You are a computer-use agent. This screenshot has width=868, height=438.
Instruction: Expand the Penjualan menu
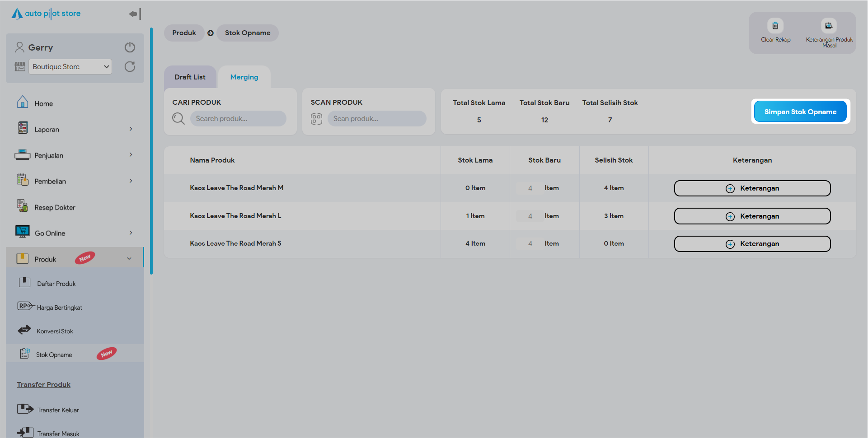pyautogui.click(x=131, y=155)
